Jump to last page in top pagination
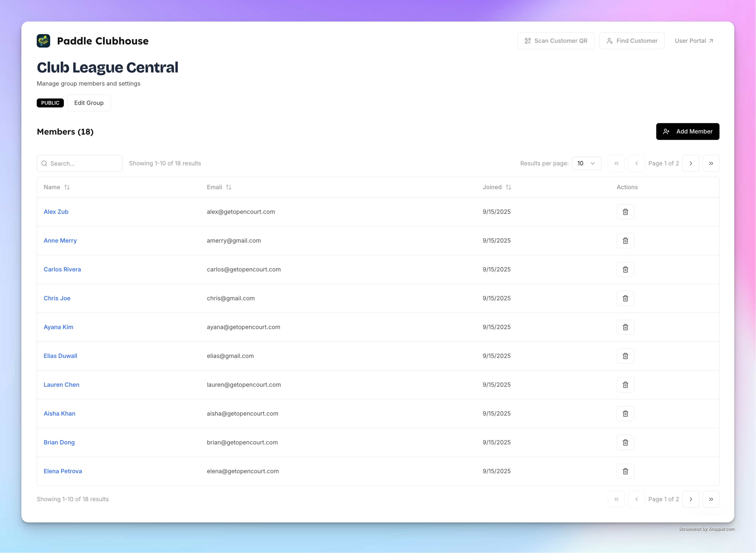Image resolution: width=756 pixels, height=553 pixels. pos(711,163)
